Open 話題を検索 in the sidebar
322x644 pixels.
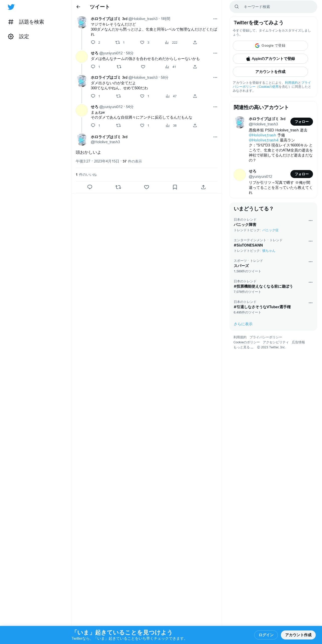pyautogui.click(x=26, y=22)
